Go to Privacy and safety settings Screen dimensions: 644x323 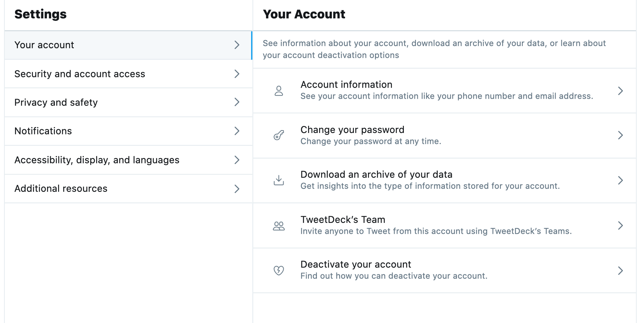pos(128,102)
